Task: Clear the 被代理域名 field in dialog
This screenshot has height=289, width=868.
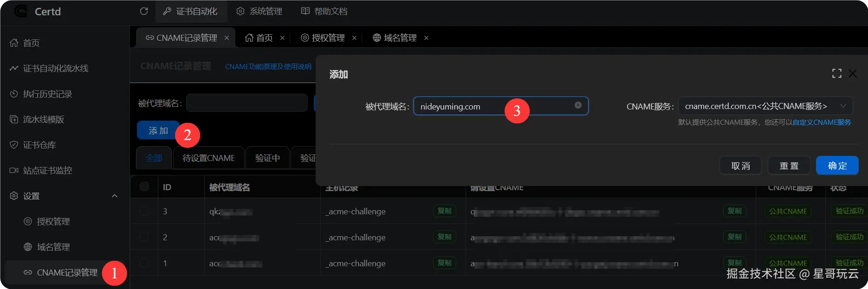Action: 578,105
